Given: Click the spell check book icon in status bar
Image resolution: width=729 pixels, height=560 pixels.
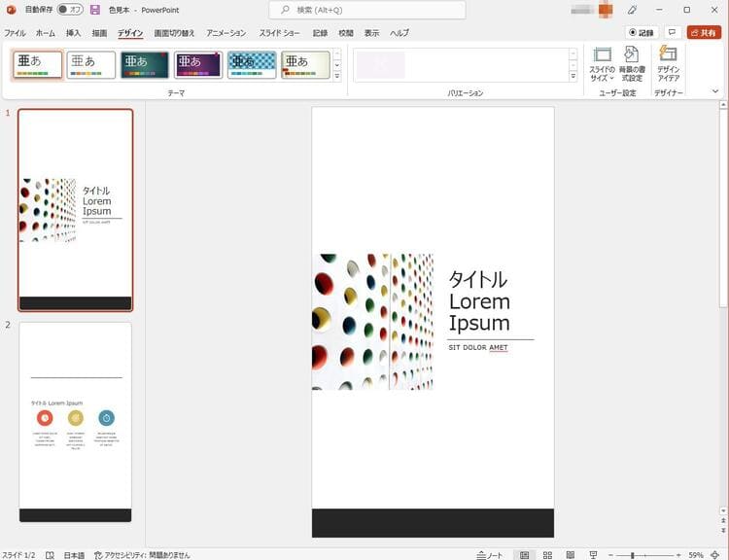Looking at the screenshot, I should coord(50,555).
